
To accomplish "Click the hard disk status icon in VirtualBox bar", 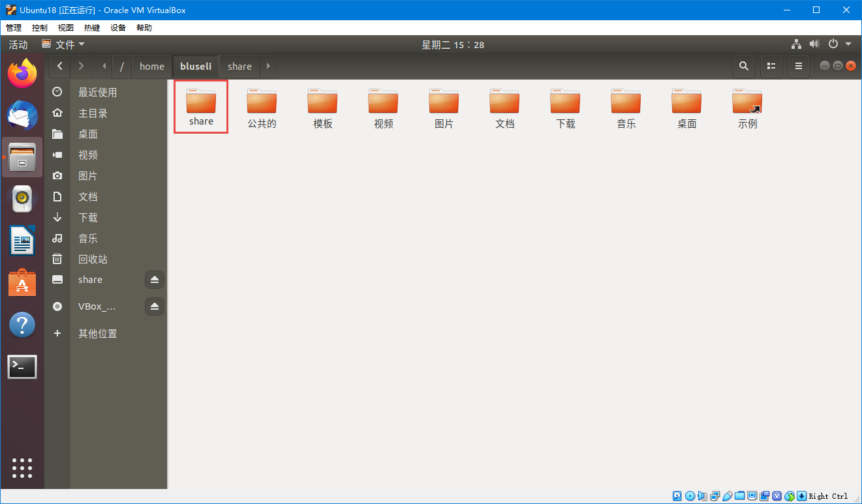I will click(677, 496).
